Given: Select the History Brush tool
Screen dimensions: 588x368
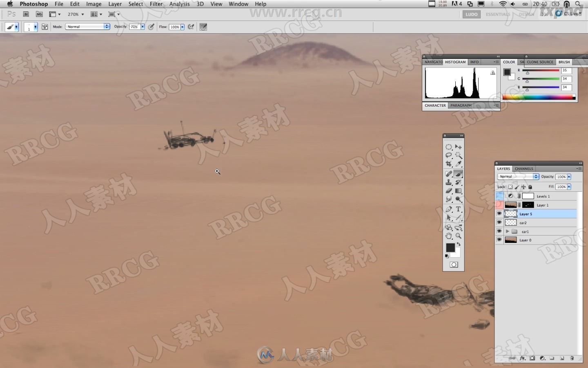Looking at the screenshot, I should tap(459, 182).
